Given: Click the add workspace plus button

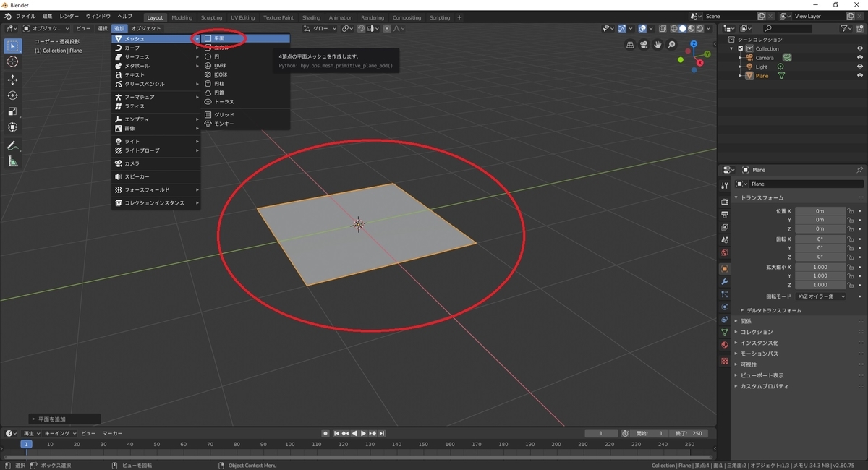Looking at the screenshot, I should pyautogui.click(x=459, y=17).
